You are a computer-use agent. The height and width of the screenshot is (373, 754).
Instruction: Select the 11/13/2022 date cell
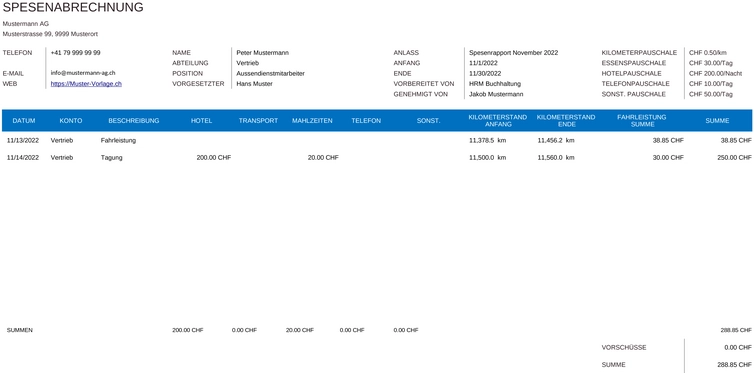(x=23, y=140)
